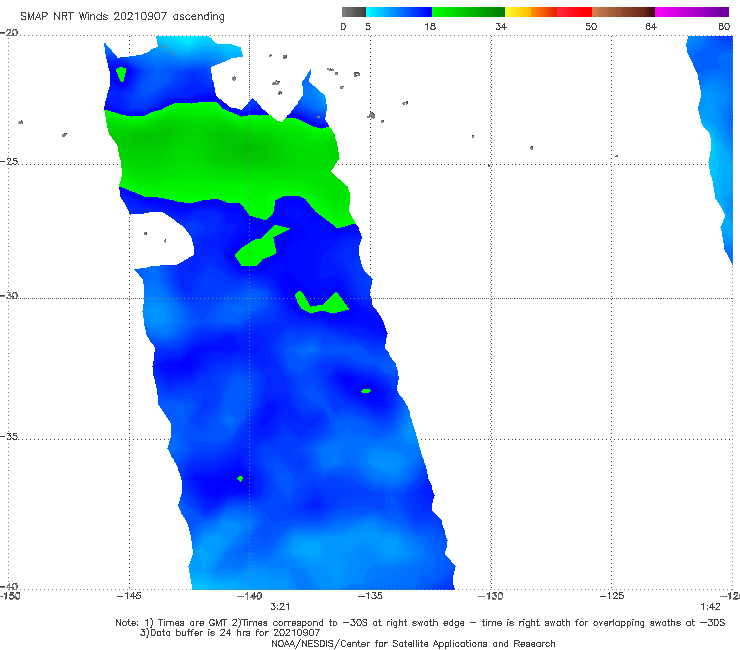Click the longitude axis label "-145"
The image size is (740, 650).
click(x=129, y=596)
